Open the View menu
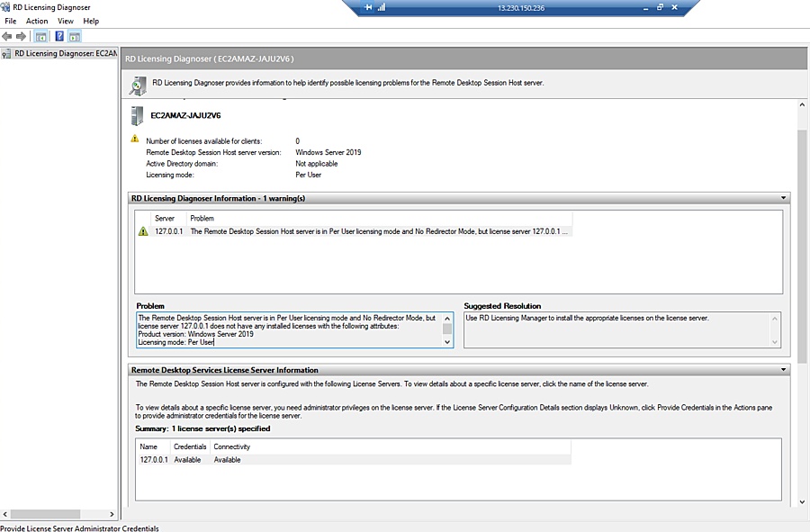 (x=66, y=21)
